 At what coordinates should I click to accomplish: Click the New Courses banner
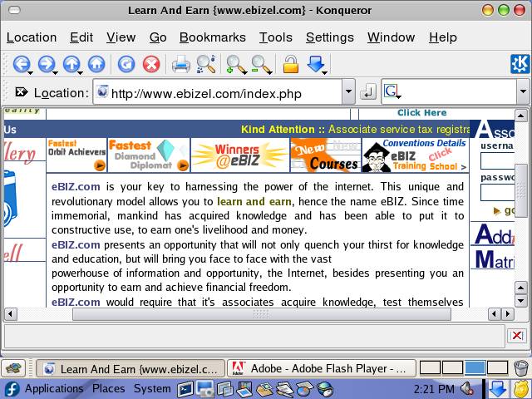pyautogui.click(x=325, y=155)
